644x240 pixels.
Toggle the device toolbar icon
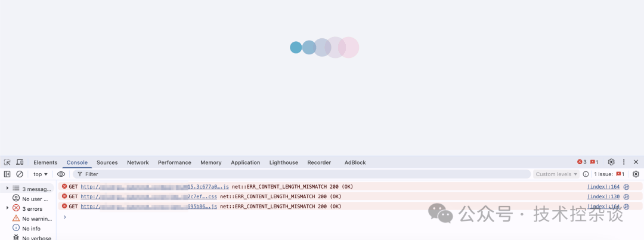coord(20,162)
